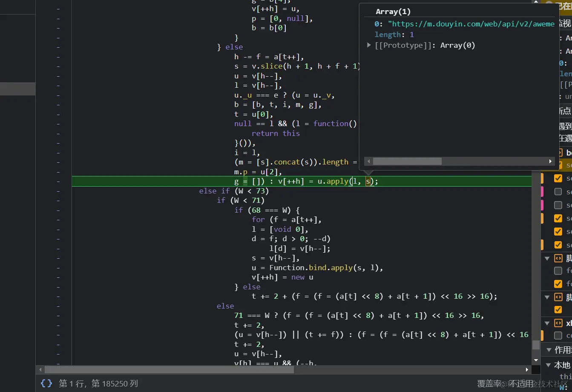Click the editor horizontal scrollbar right arrow
Image resolution: width=572 pixels, height=392 pixels.
click(x=527, y=369)
